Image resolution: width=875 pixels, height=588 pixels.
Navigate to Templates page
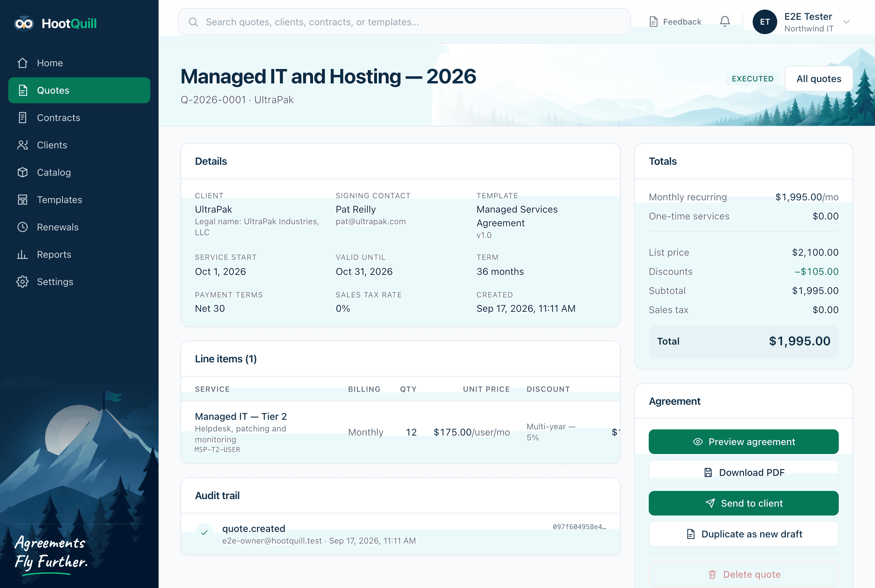tap(79, 200)
